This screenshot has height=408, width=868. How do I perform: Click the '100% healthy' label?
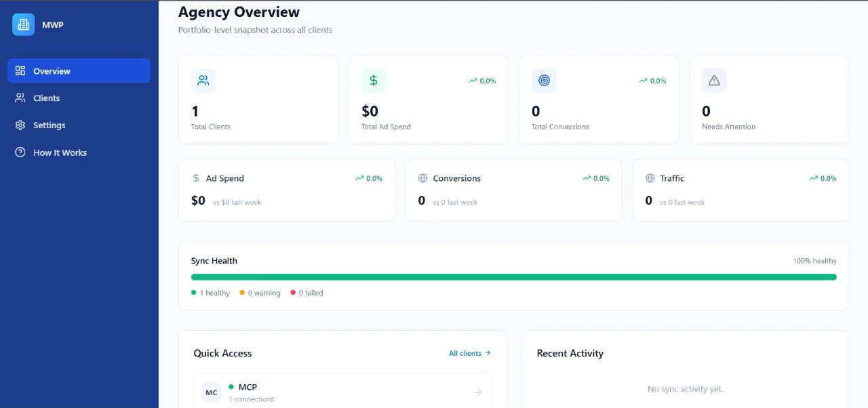coord(814,261)
